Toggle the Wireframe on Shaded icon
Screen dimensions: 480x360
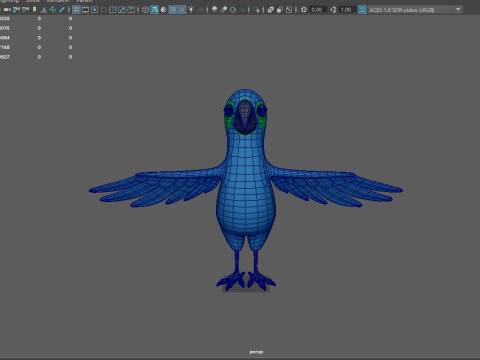click(173, 10)
